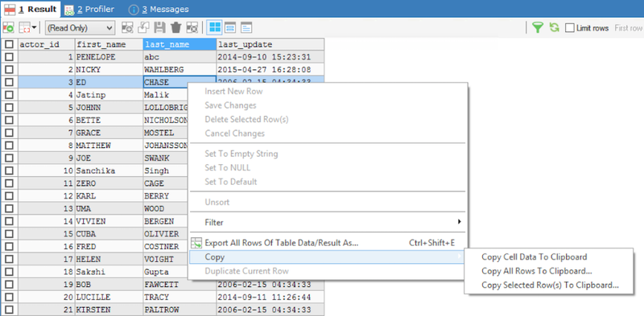The width and height of the screenshot is (644, 316).
Task: Select the Sanchika first_name cell
Action: pyautogui.click(x=109, y=170)
